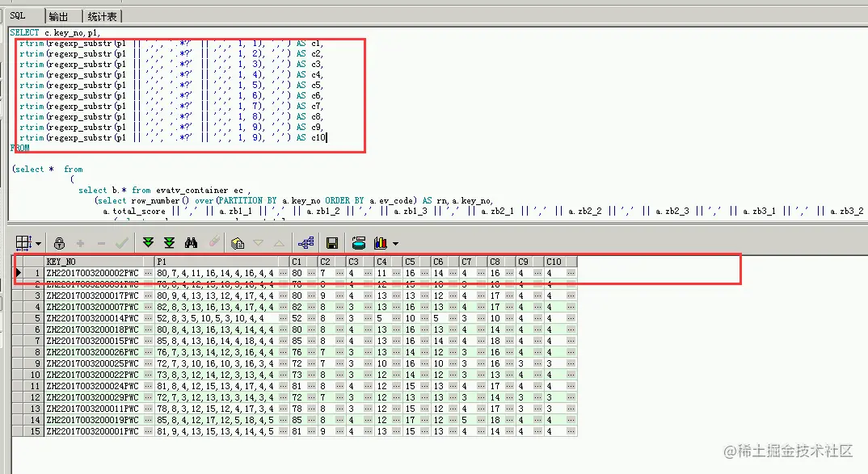
Task: Click the C10 column header
Action: pyautogui.click(x=560, y=262)
